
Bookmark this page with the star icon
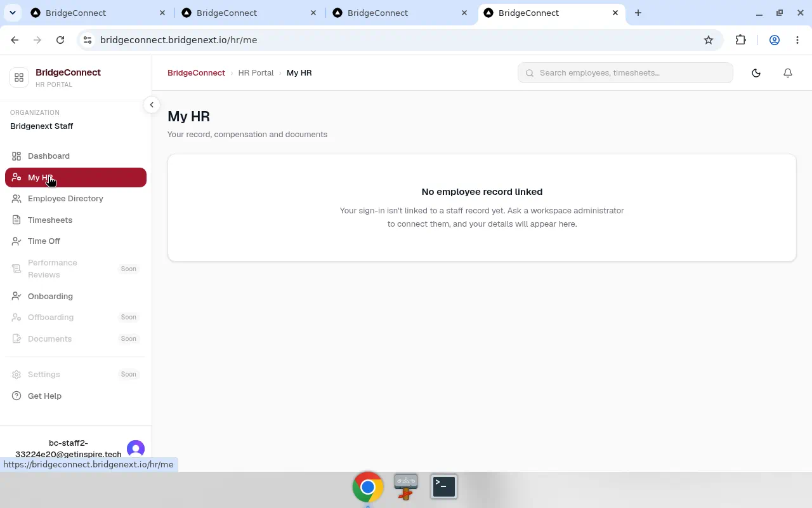pos(709,40)
